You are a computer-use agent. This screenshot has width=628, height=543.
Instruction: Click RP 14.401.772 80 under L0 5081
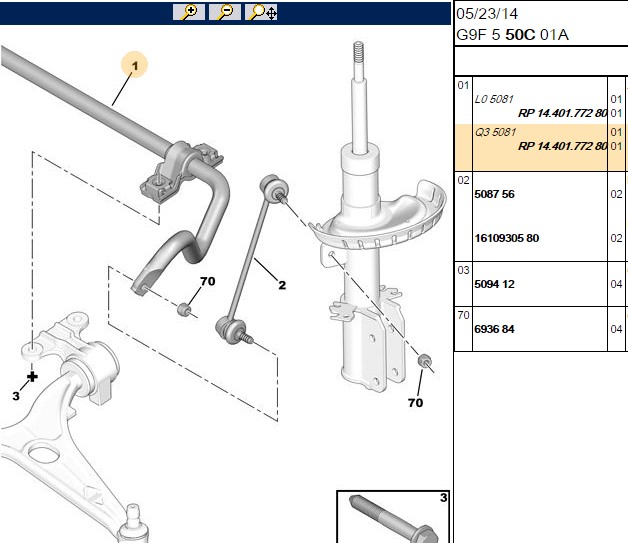pyautogui.click(x=563, y=113)
